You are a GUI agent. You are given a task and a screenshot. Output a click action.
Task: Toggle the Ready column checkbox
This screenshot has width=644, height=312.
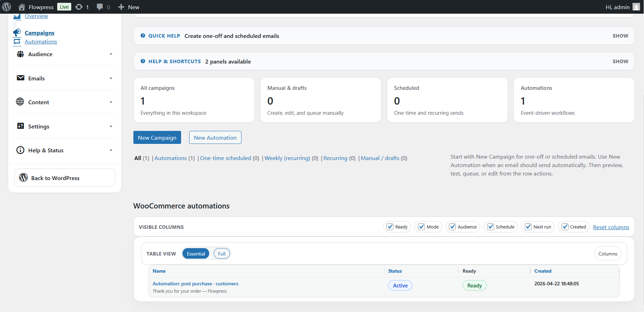(390, 227)
